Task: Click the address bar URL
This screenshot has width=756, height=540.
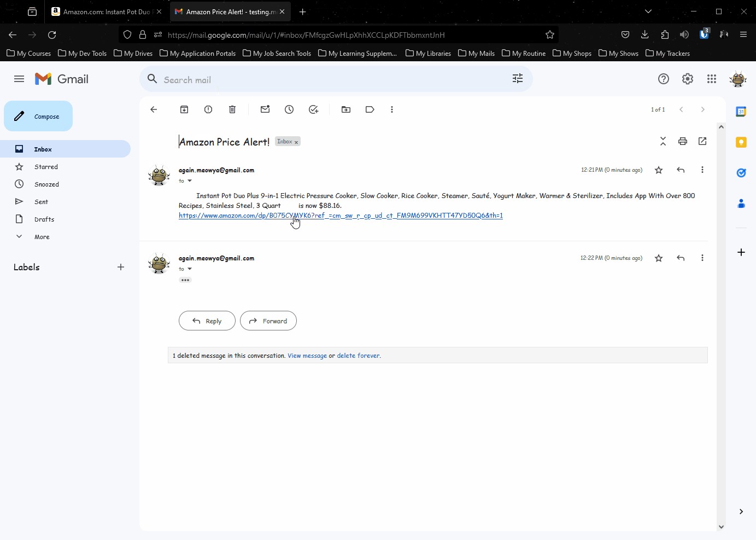Action: click(306, 35)
